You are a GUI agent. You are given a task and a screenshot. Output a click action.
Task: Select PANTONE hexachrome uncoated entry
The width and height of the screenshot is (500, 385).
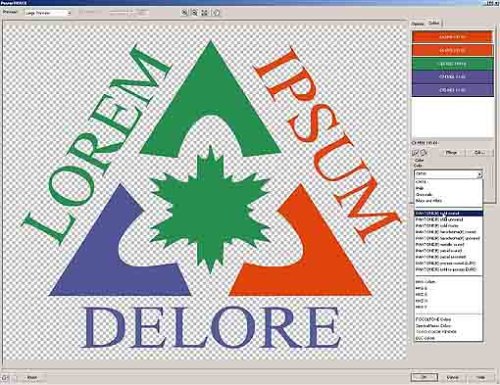coord(448,238)
